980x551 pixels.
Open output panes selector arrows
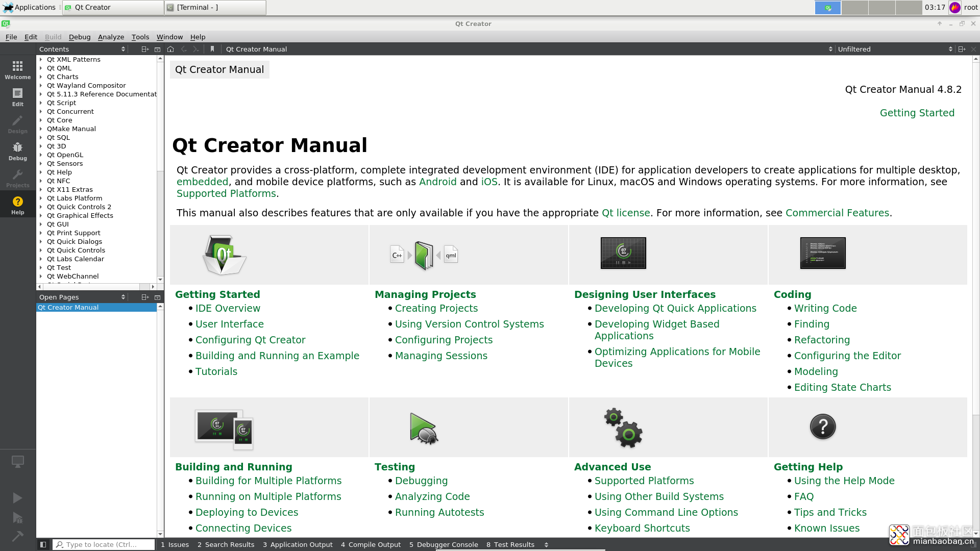tap(546, 544)
